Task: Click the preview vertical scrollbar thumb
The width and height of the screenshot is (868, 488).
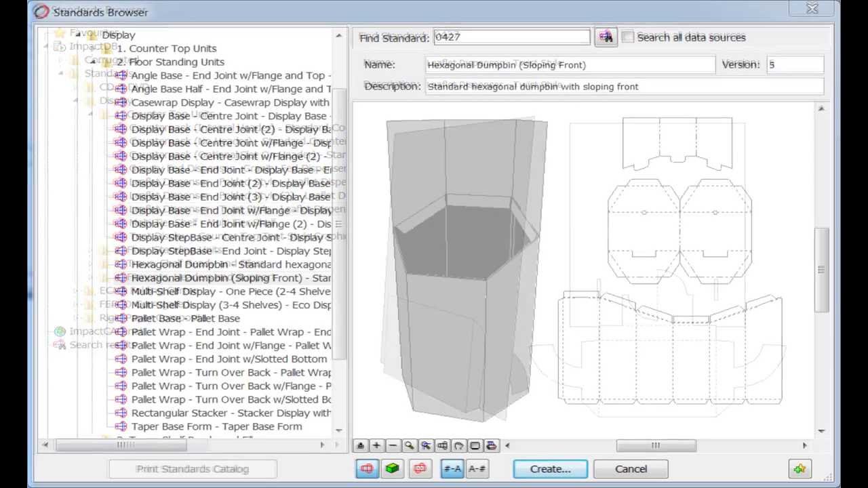Action: point(822,270)
